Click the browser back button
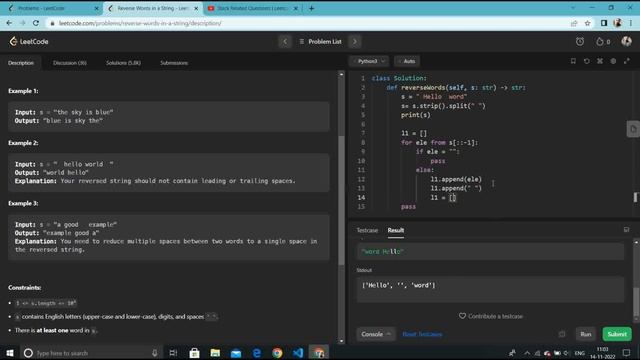640x360 pixels. pos(9,23)
